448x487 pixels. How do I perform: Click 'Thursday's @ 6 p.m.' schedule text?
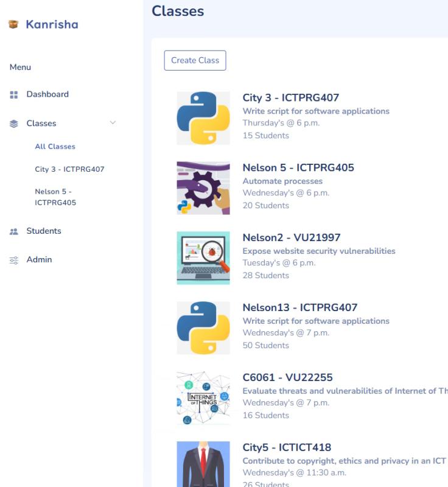point(281,123)
